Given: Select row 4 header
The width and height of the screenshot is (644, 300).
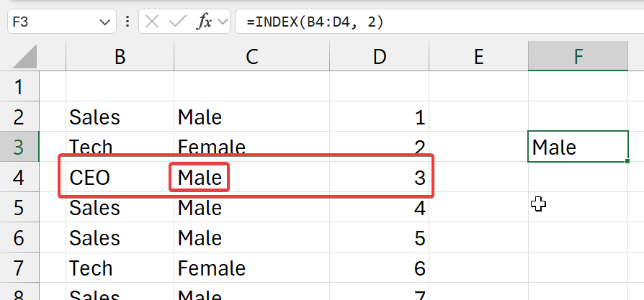Looking at the screenshot, I should click(x=19, y=177).
